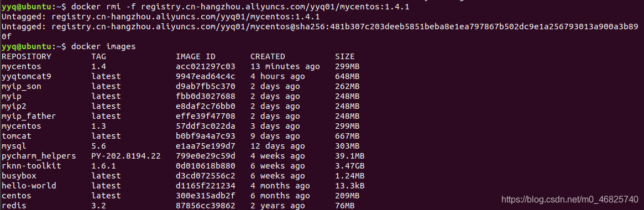Select the 'Untagged:' line containing the sha256 digest
This screenshot has width=644, height=210.
pyautogui.click(x=320, y=32)
